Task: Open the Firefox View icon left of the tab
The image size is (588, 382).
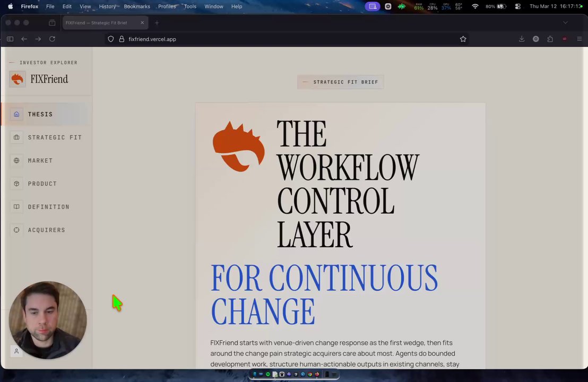Action: tap(52, 23)
